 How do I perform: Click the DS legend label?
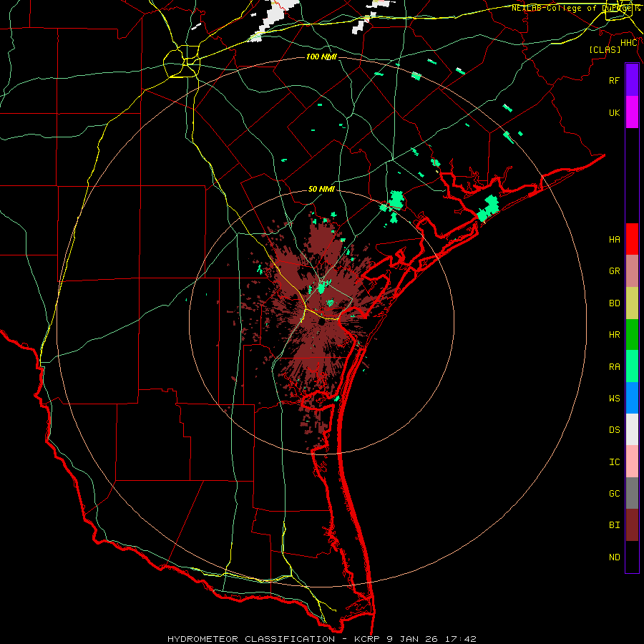tap(614, 430)
